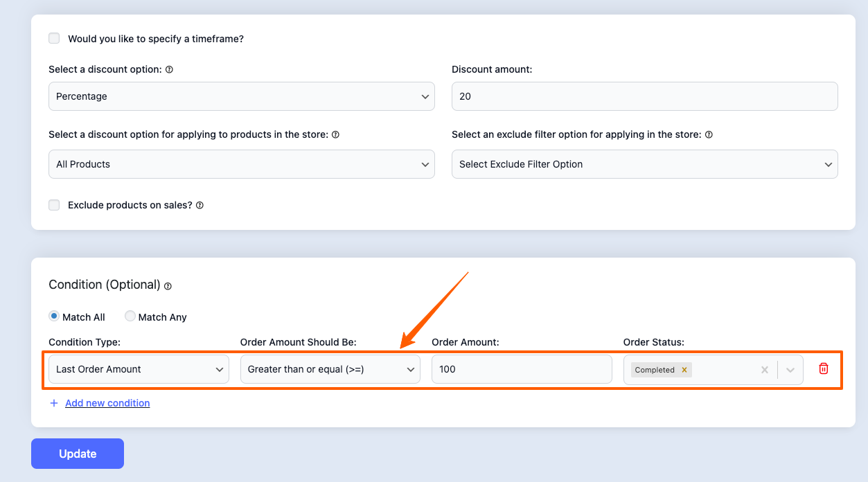The height and width of the screenshot is (482, 868).
Task: Click the 'Add new condition' link
Action: click(107, 403)
